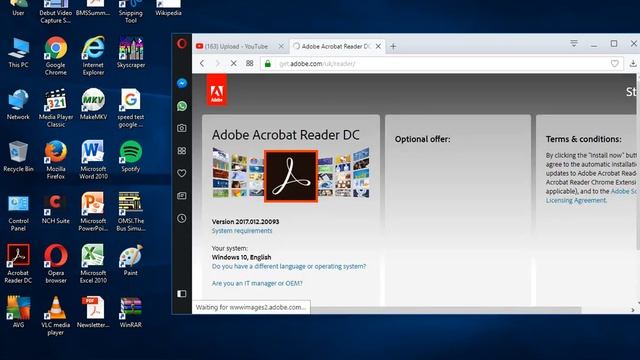Viewport: 640px width, 360px height.
Task: Open a new tab with plus button
Action: pos(393,47)
